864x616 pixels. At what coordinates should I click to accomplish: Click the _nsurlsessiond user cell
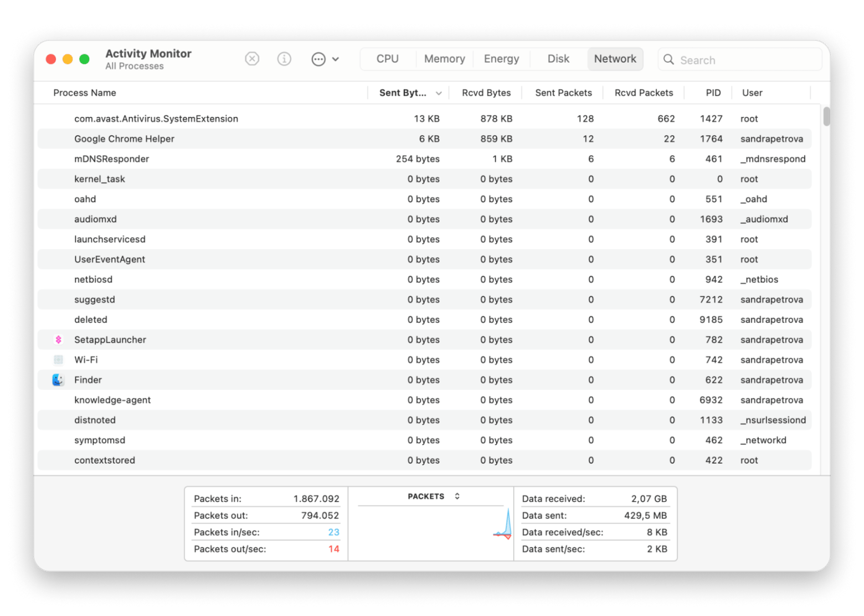[773, 420]
